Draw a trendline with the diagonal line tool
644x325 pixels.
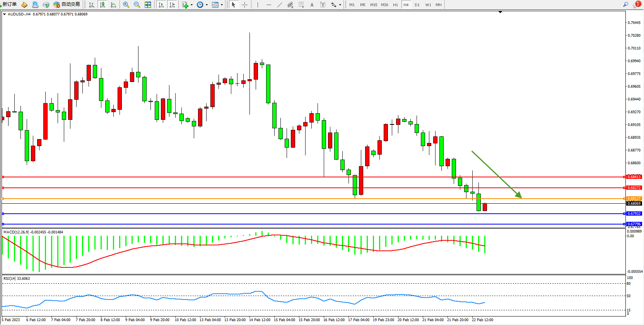point(279,5)
